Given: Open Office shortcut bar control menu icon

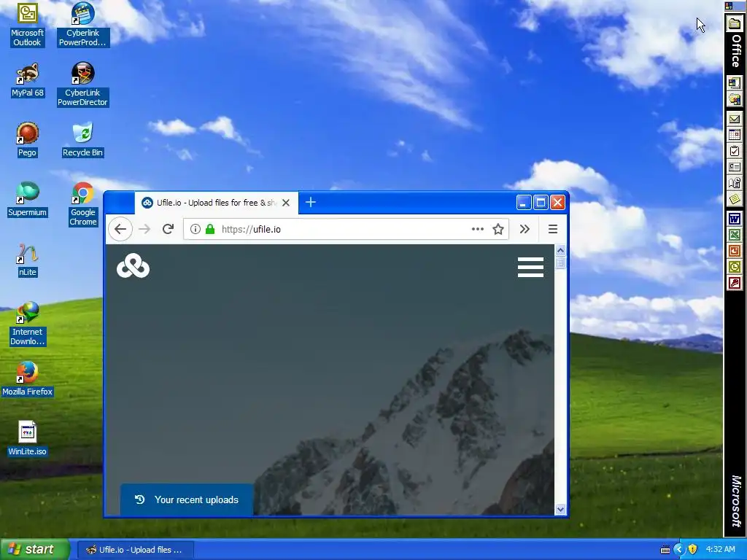Looking at the screenshot, I should (729, 6).
